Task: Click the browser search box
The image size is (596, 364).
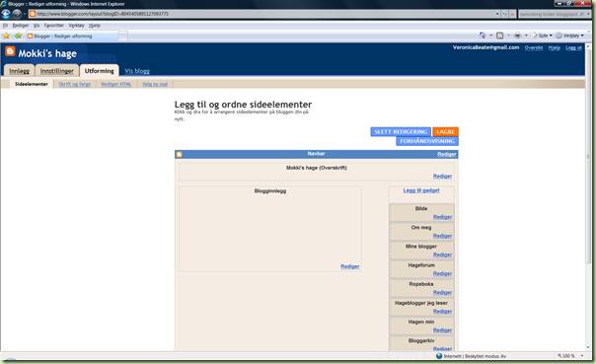Action: tap(549, 14)
